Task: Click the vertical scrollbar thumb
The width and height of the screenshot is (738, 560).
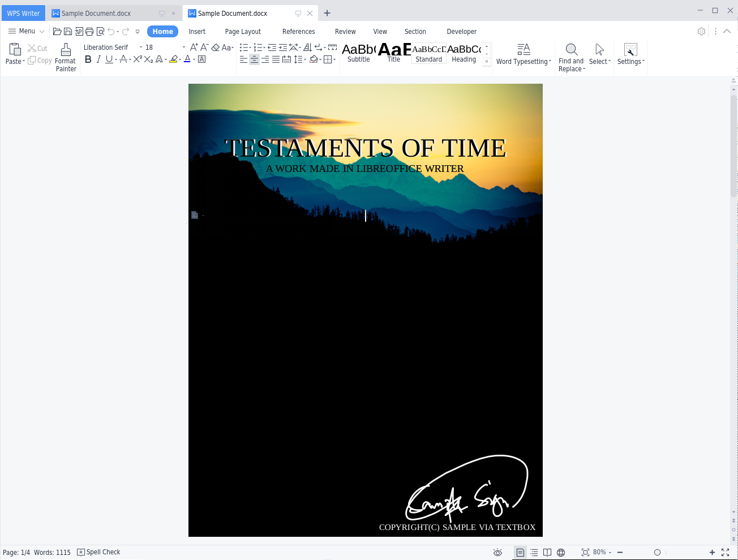Action: (x=734, y=146)
